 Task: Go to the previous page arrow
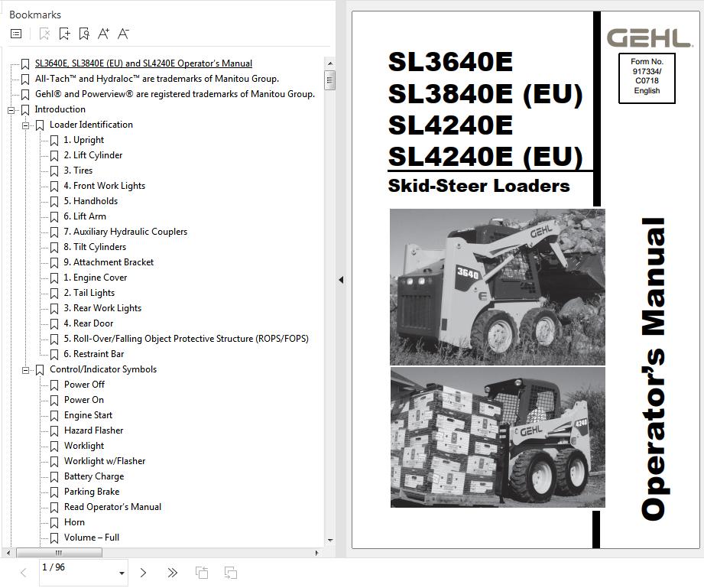point(24,573)
